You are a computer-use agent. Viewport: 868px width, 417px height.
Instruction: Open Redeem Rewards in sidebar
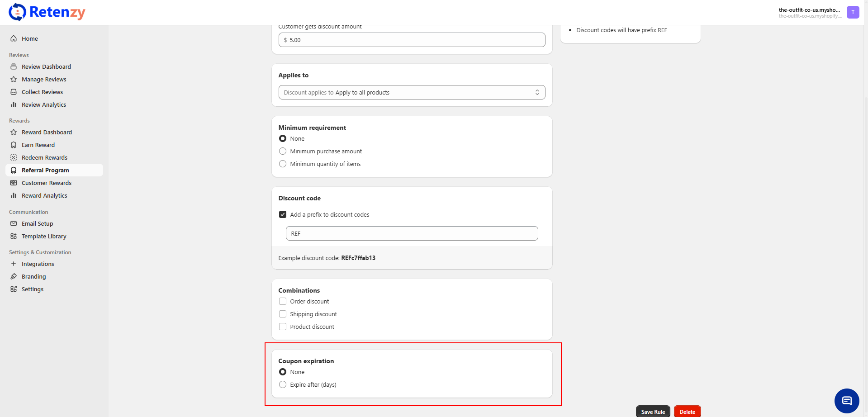pos(44,158)
